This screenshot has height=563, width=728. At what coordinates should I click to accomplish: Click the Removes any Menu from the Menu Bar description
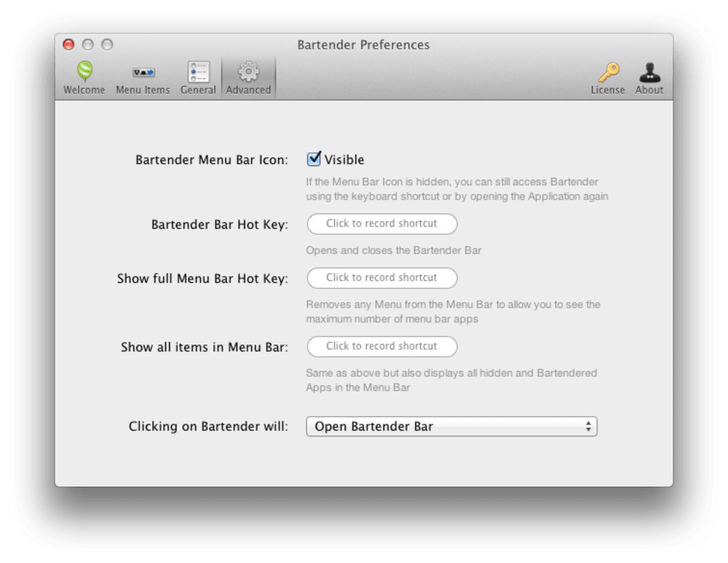453,311
